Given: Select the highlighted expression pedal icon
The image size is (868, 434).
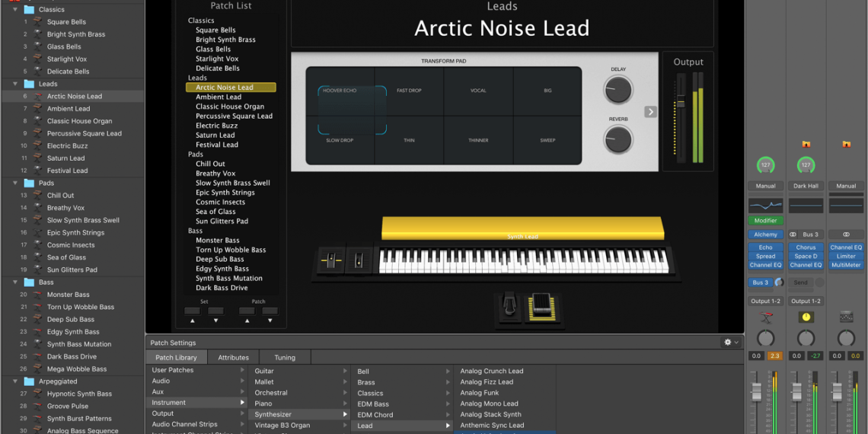Looking at the screenshot, I should [x=541, y=306].
